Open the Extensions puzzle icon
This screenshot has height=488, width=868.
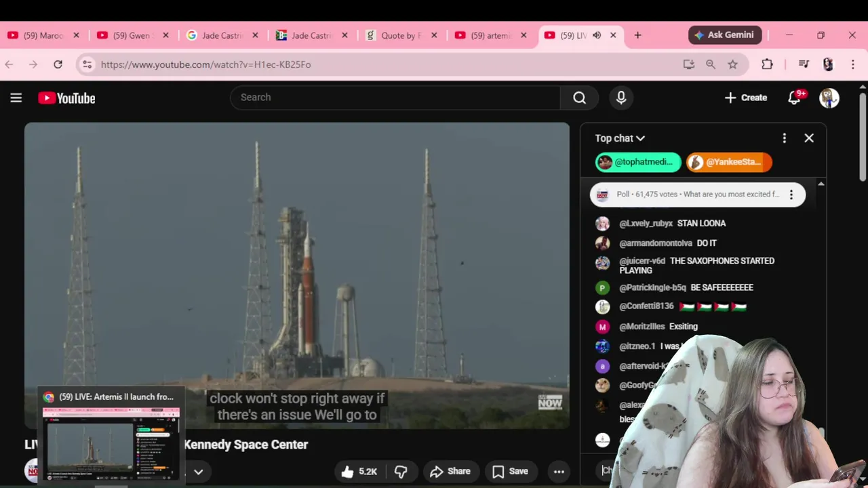pos(767,64)
